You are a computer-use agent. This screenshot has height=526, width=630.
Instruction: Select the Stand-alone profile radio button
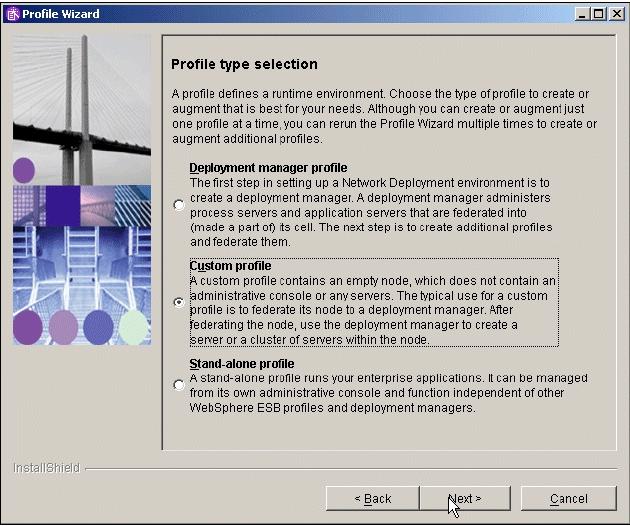coord(179,385)
